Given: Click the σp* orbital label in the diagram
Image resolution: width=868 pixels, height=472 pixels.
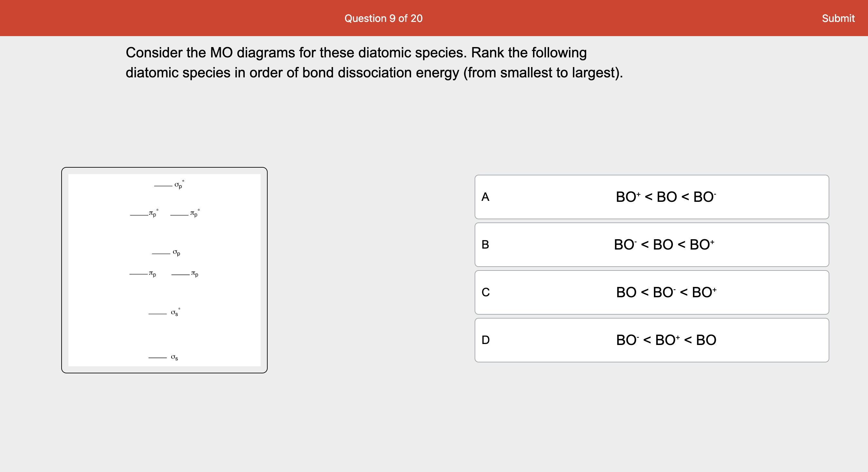Looking at the screenshot, I should pyautogui.click(x=178, y=185).
